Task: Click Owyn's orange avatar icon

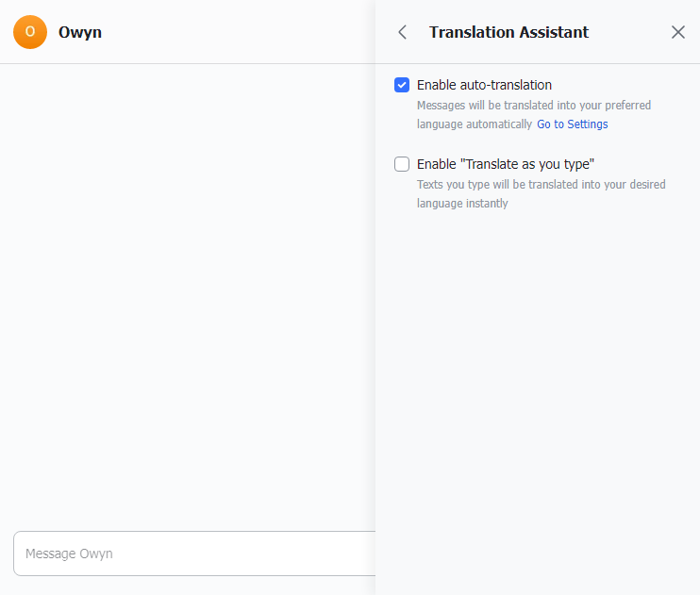Action: point(30,32)
